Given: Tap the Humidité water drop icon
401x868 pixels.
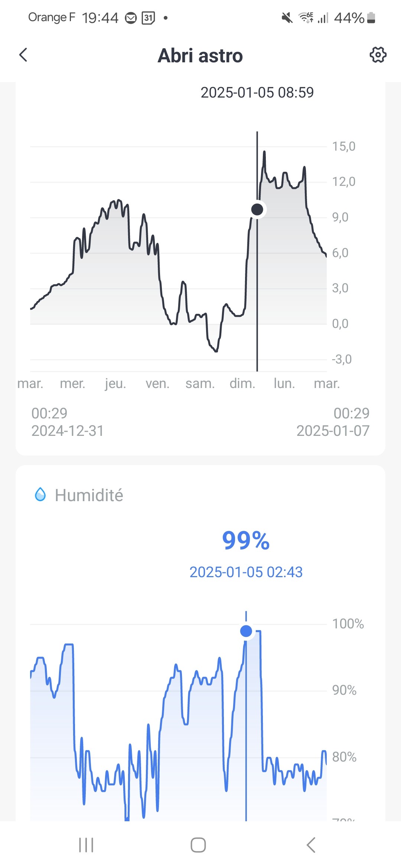Looking at the screenshot, I should [x=40, y=494].
